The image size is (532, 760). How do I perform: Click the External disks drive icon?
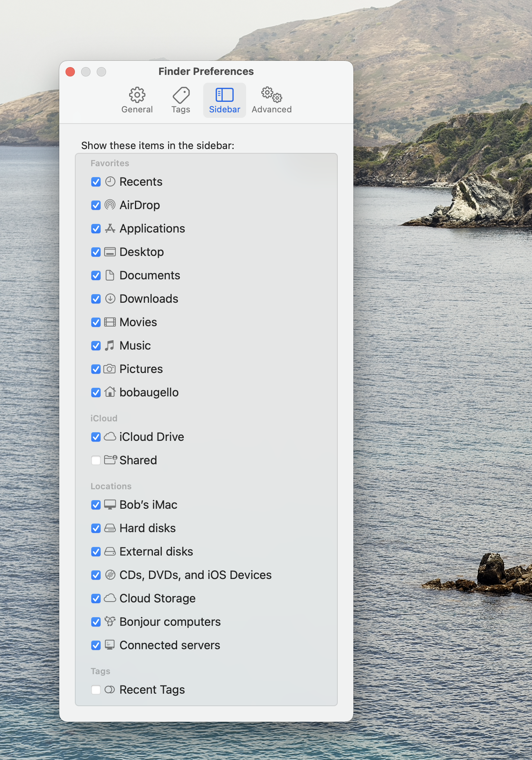pyautogui.click(x=110, y=552)
